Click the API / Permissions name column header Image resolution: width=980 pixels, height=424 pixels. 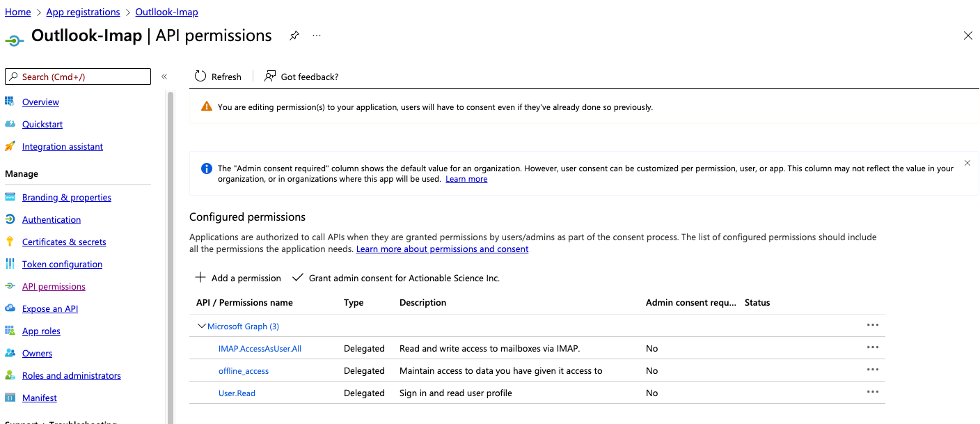(x=244, y=302)
